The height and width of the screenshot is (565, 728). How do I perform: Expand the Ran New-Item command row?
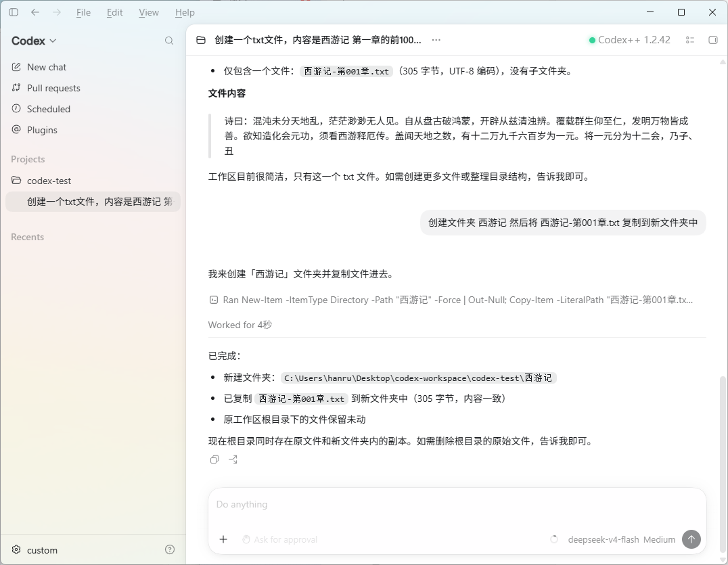[x=451, y=300]
